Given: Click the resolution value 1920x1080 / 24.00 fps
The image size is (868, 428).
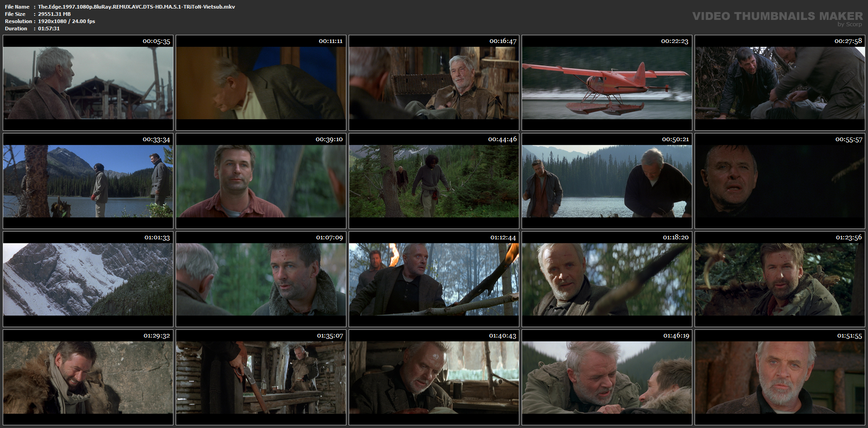Looking at the screenshot, I should (67, 21).
